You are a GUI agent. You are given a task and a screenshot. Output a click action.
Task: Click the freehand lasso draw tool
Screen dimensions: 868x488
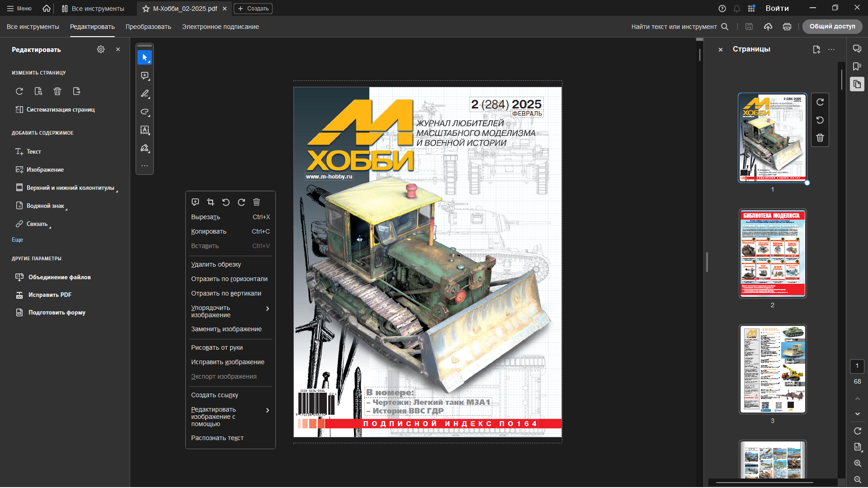(x=145, y=112)
